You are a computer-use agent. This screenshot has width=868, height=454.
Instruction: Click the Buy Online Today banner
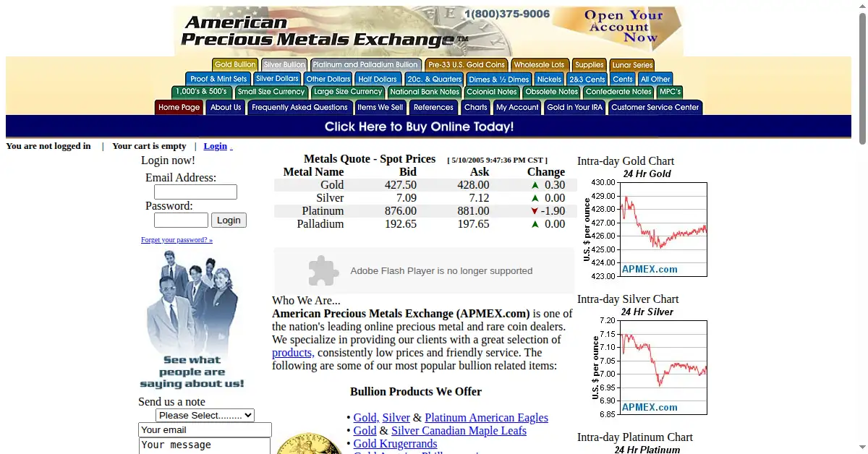pos(420,127)
